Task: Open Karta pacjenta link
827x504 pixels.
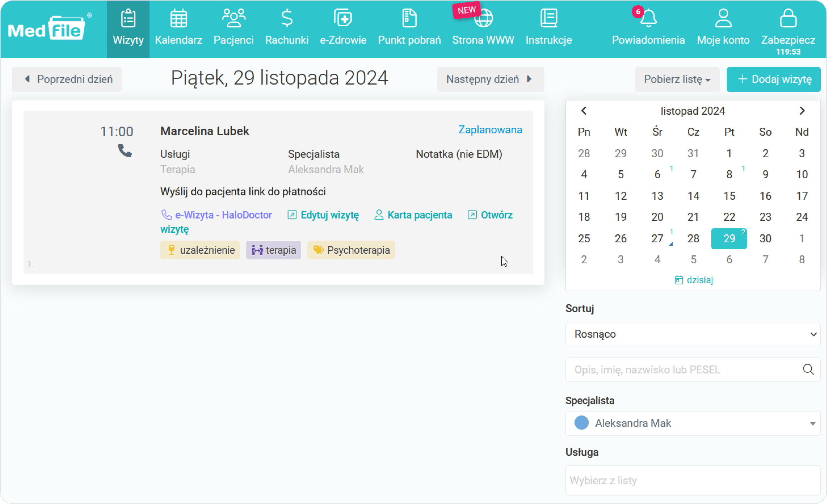Action: tap(413, 215)
